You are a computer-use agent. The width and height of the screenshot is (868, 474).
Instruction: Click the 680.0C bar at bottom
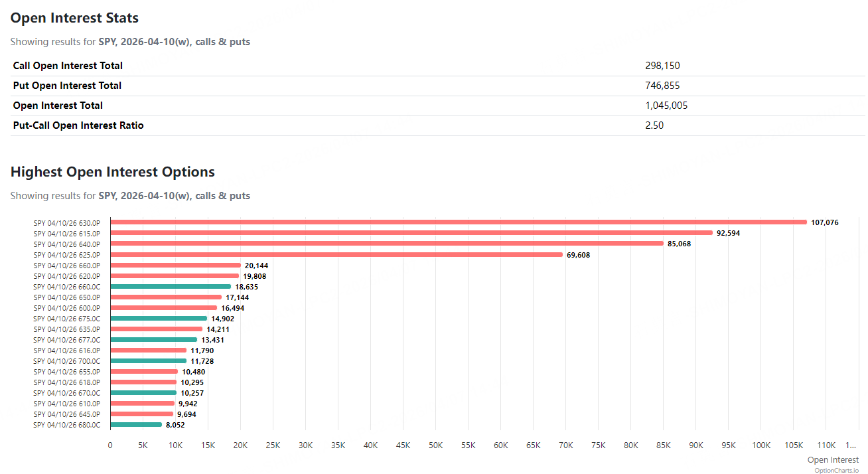[136, 425]
